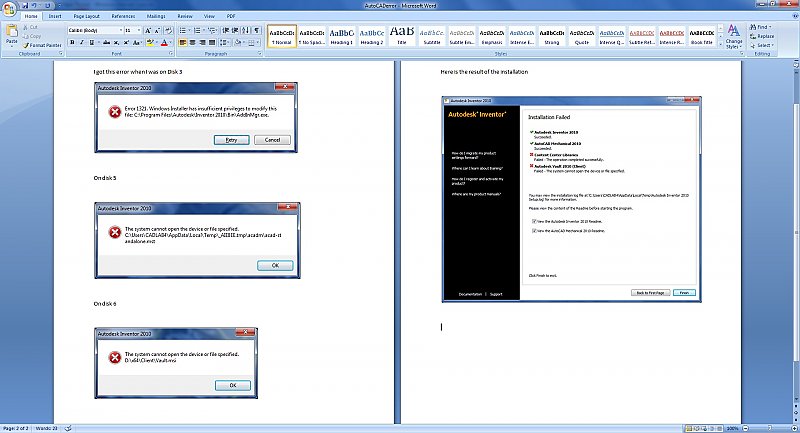
Task: Expand the Styles gallery More arrow
Action: point(720,44)
